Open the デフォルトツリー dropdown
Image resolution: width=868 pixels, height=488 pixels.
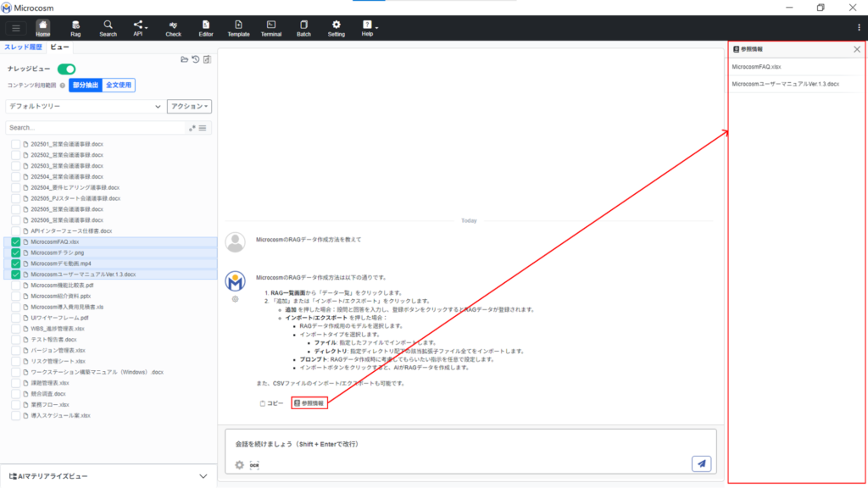pyautogui.click(x=85, y=106)
